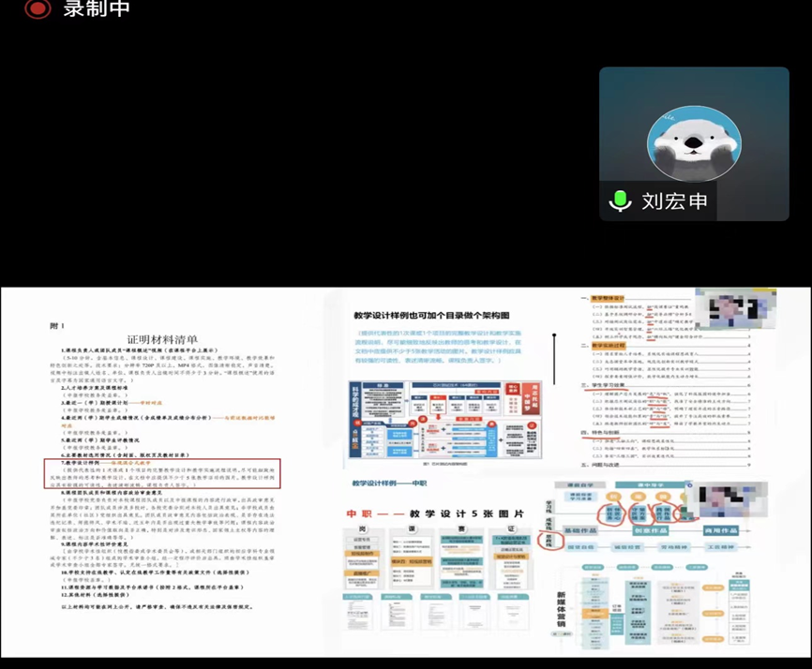This screenshot has height=669, width=812.
Task: Click the 证明材料清单 document heading
Action: point(162,339)
